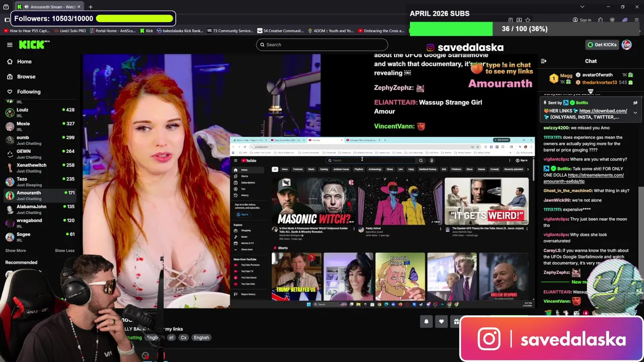Open the Portal Home bookmark
Screen dimensions: 644x362
113,31
